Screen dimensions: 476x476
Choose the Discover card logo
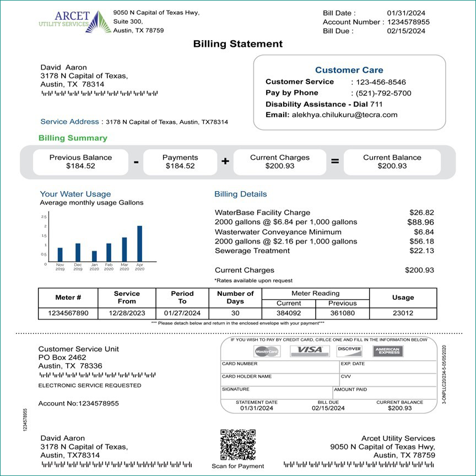[x=349, y=350]
